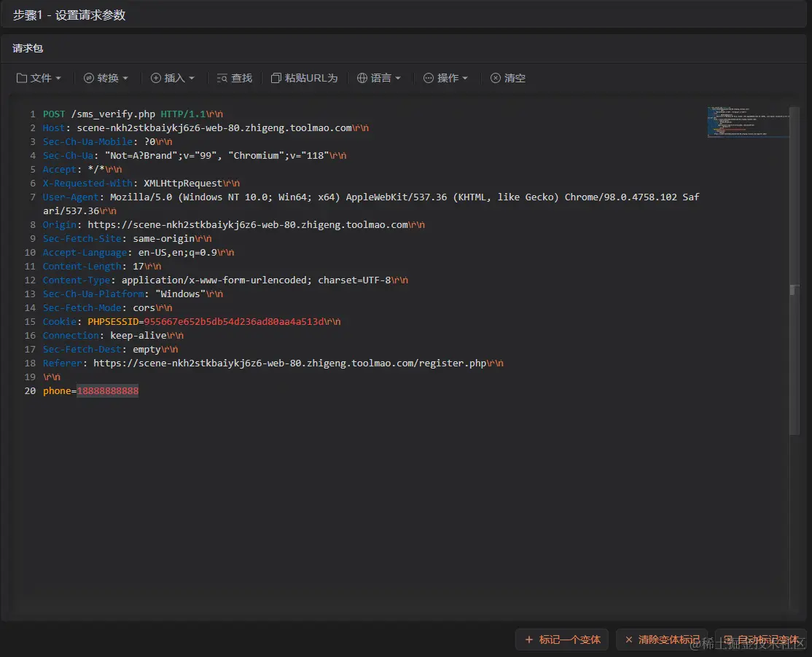Click the Origin header name
The image size is (812, 657).
[x=60, y=225]
